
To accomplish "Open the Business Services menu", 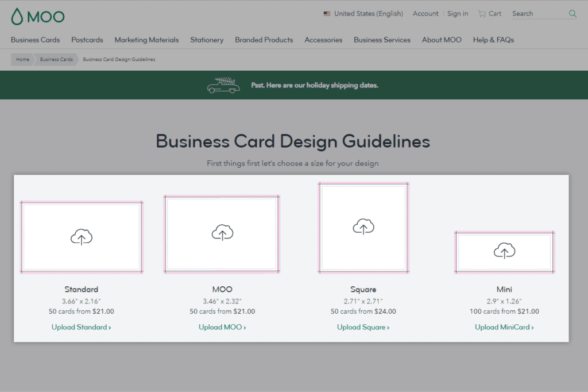I will coord(382,40).
